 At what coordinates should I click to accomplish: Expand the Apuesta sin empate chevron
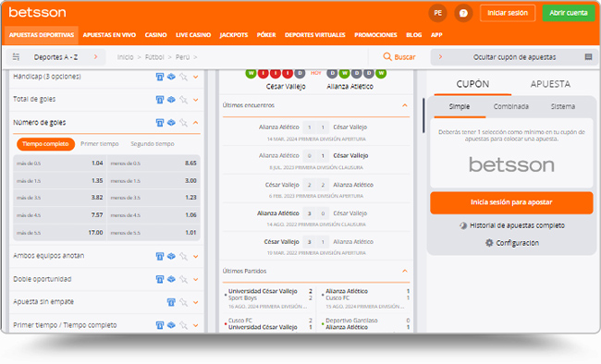tap(195, 302)
